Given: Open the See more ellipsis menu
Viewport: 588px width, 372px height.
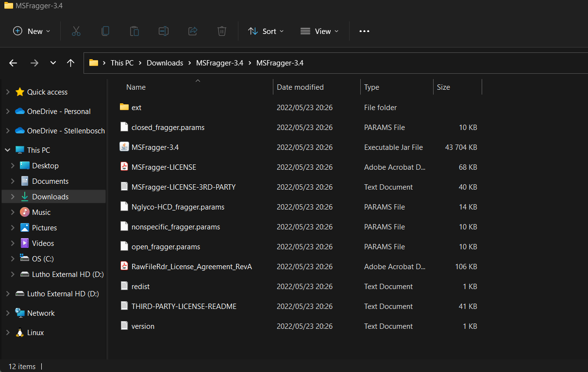Looking at the screenshot, I should coord(364,31).
